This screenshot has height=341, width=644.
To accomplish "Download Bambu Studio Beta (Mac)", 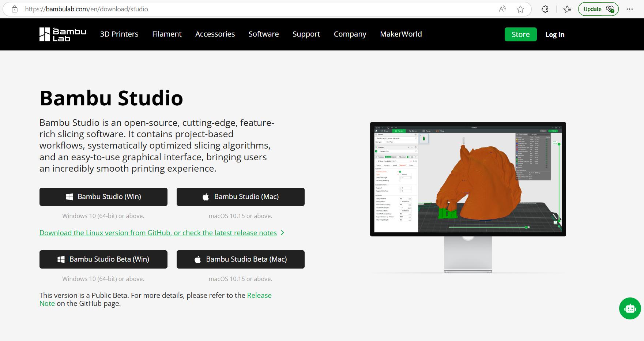I will (241, 259).
